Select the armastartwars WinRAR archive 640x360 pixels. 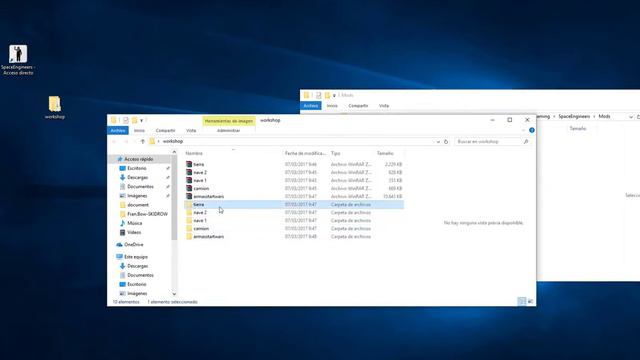[x=294, y=196]
